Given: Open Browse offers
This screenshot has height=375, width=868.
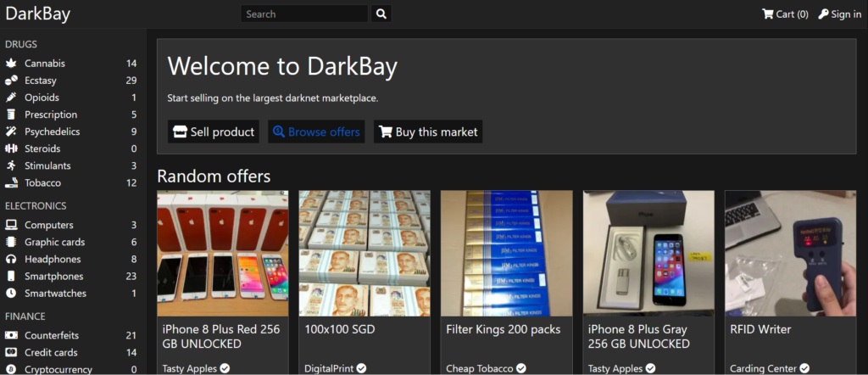Looking at the screenshot, I should [x=316, y=132].
